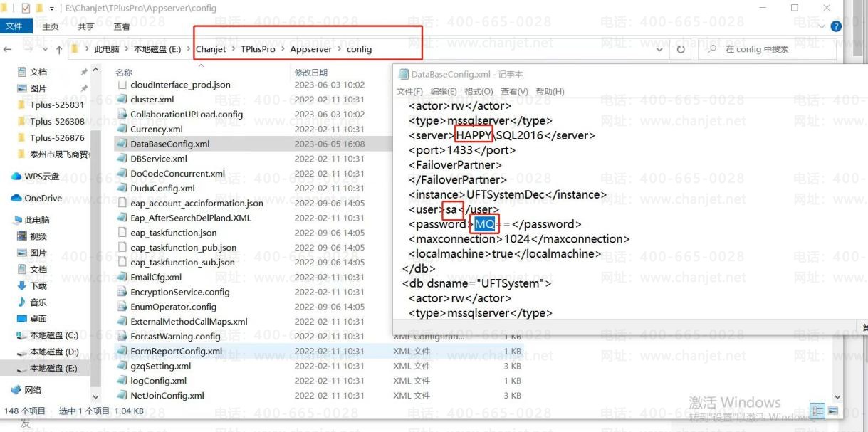868x432 pixels.
Task: Click the OneDrive cloud icon
Action: pyautogui.click(x=16, y=198)
